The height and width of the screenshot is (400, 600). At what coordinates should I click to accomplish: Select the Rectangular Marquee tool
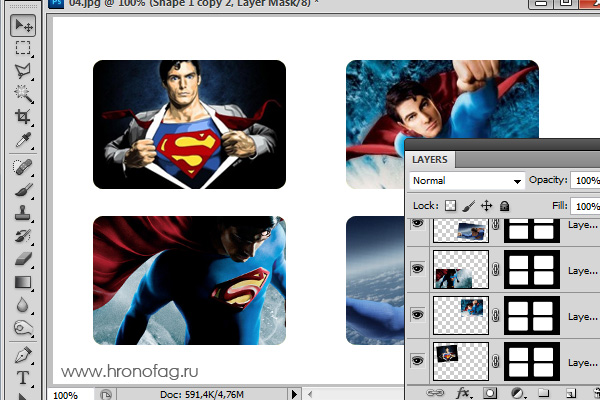click(23, 48)
